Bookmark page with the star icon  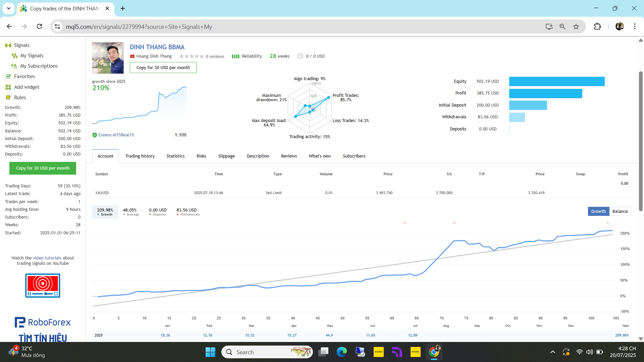tap(576, 26)
